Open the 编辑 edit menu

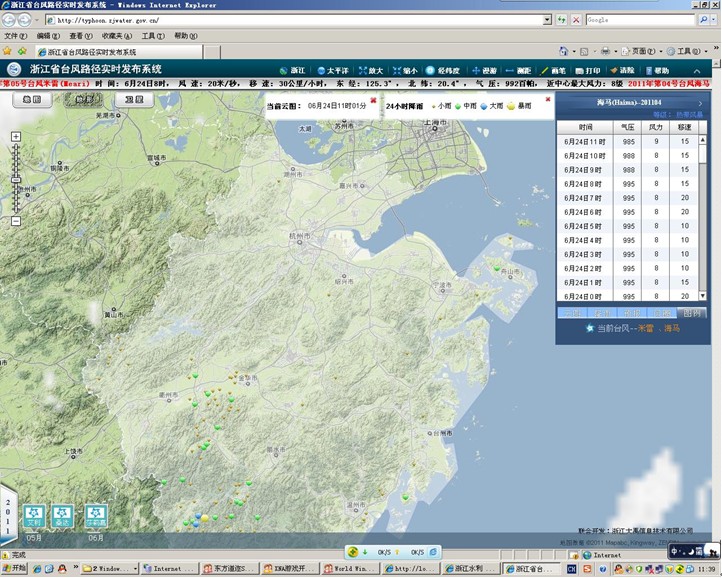[48, 36]
